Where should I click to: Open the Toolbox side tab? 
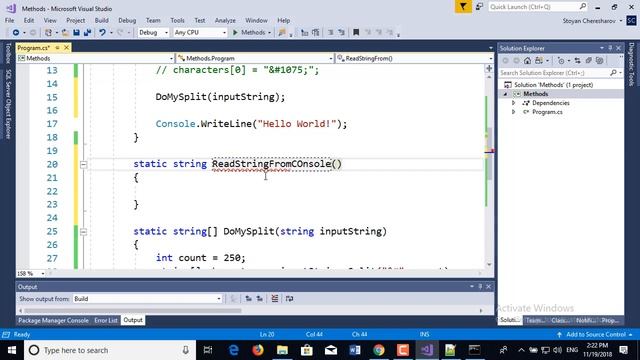[x=8, y=53]
